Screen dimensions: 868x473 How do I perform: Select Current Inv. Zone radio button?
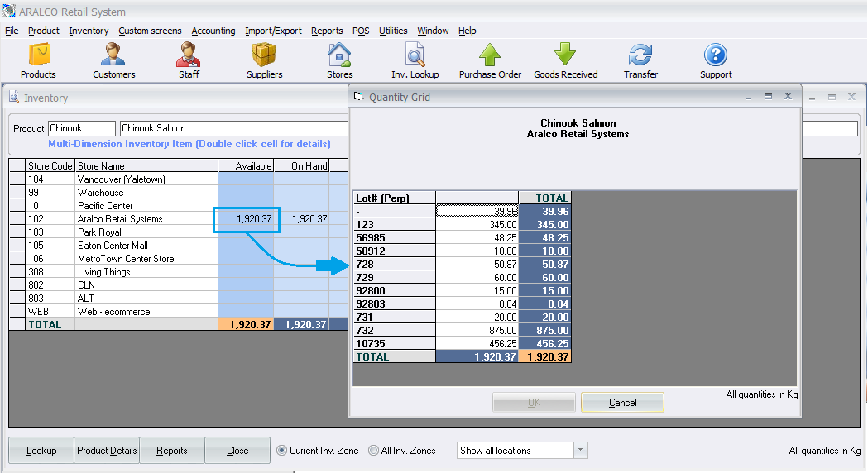(282, 451)
